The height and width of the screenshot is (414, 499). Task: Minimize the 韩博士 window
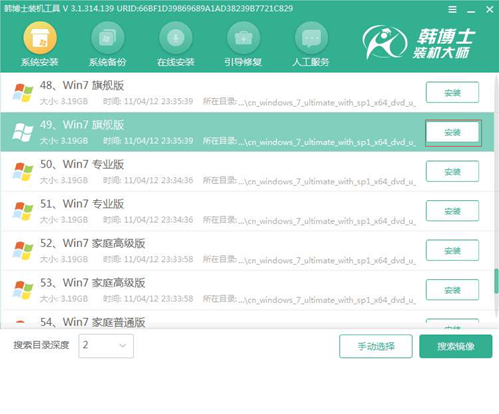pos(471,12)
